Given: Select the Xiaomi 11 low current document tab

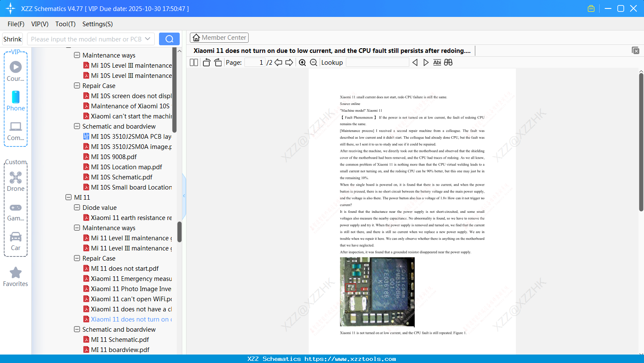Looking at the screenshot, I should coord(332,51).
